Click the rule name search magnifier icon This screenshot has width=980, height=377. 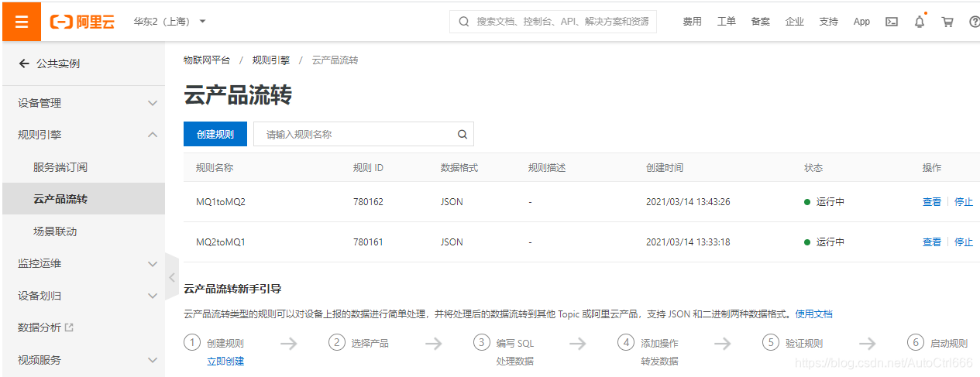[x=462, y=134]
